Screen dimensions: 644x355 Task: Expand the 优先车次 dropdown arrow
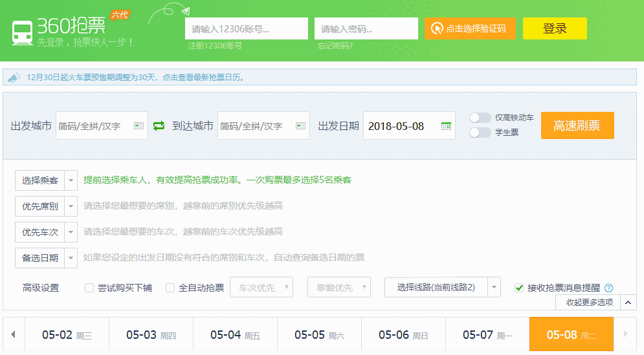click(71, 232)
